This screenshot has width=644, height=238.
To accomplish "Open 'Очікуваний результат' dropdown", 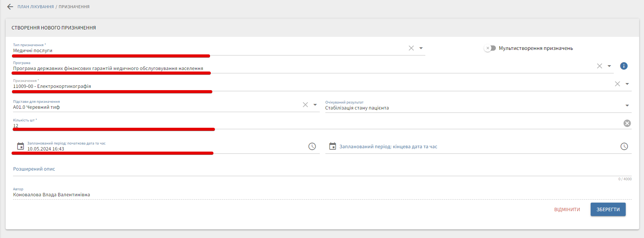I will [627, 106].
